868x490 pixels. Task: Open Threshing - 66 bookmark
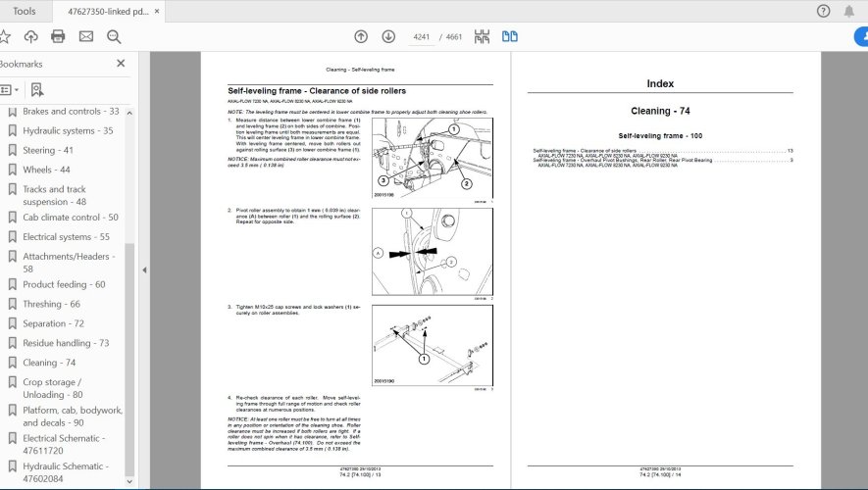(51, 304)
